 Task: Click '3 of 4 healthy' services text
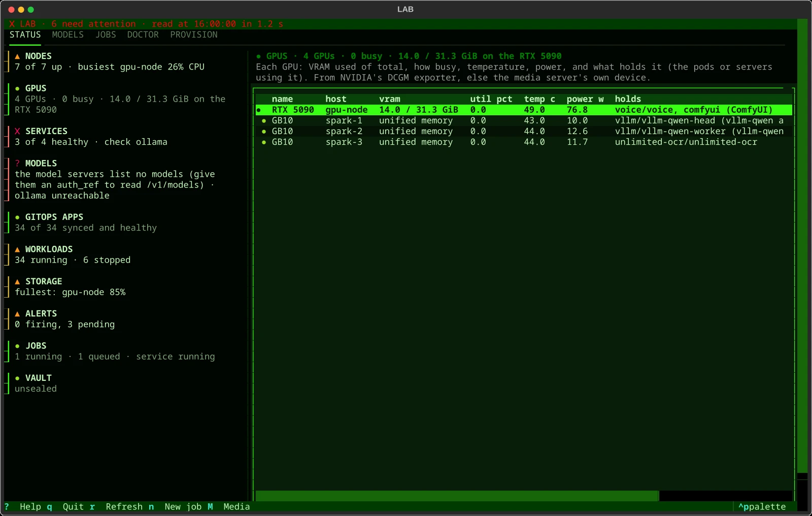pyautogui.click(x=51, y=142)
